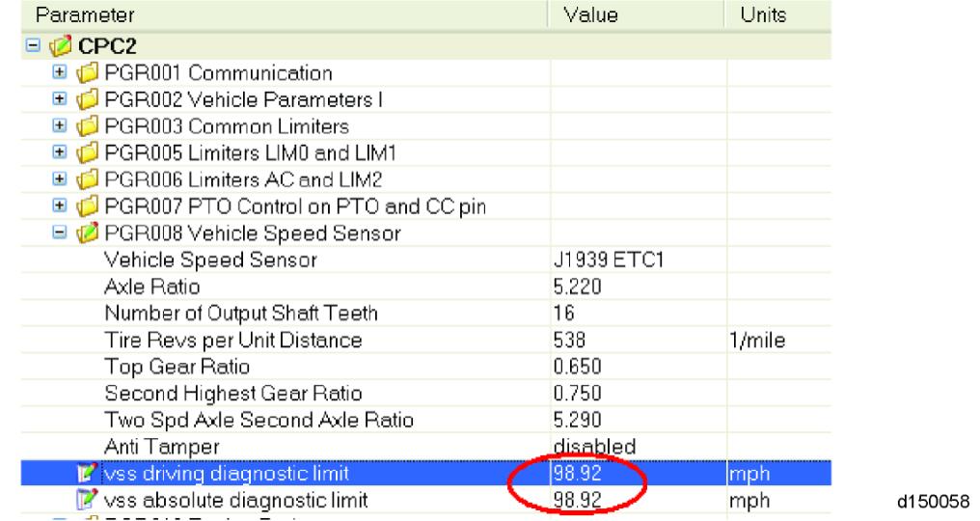Viewport: 980px width, 521px height.
Task: Expand PGR007 PTO Control group
Action: click(x=60, y=206)
